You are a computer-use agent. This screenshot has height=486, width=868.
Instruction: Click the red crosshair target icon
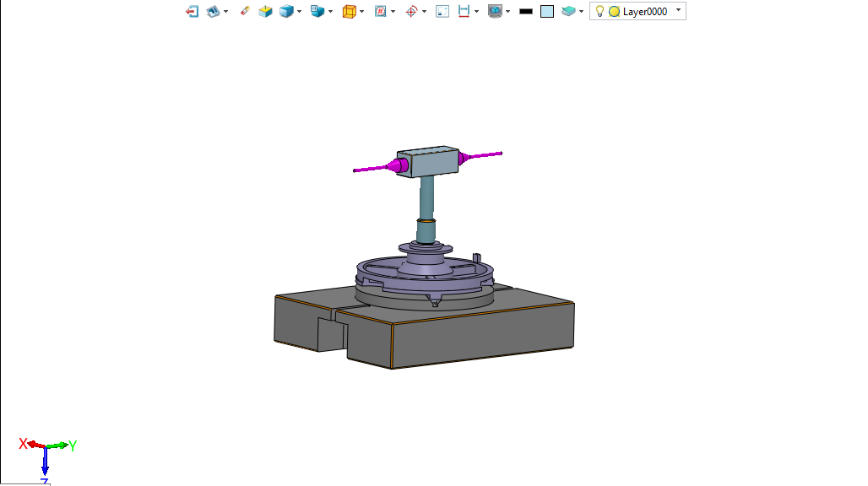click(x=411, y=12)
